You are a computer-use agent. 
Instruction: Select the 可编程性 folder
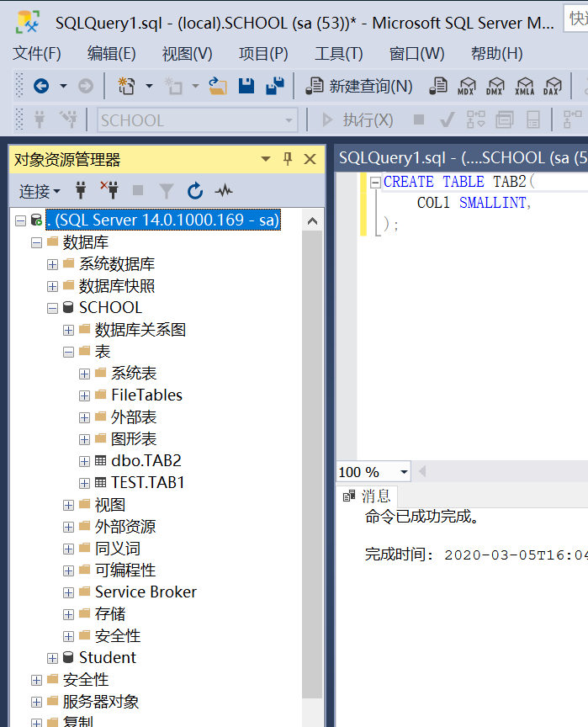click(x=125, y=570)
